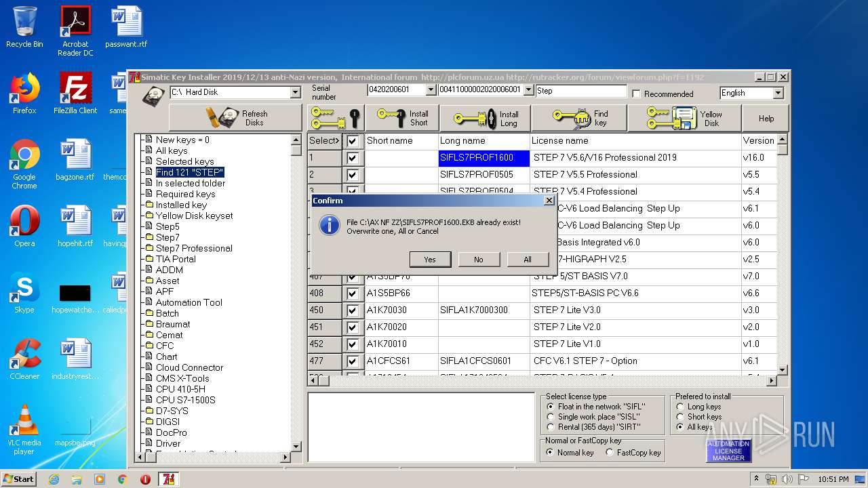Viewport: 868px width, 488px height.
Task: Open FileZilla Client desktop shortcut
Action: tap(75, 94)
